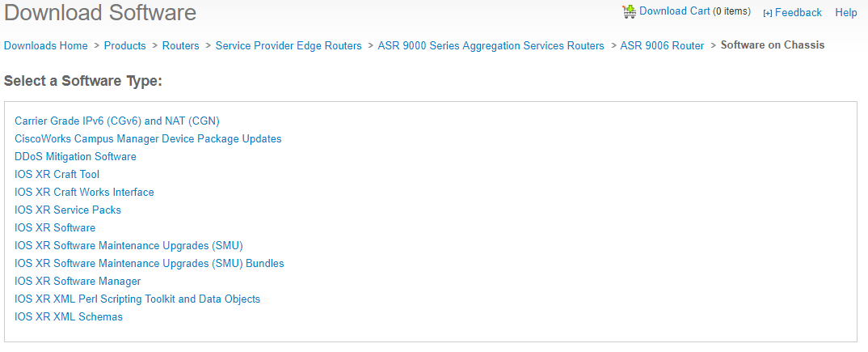
Task: Open IOS XR Software Maintenance Upgrades (SMU)
Action: pyautogui.click(x=129, y=246)
